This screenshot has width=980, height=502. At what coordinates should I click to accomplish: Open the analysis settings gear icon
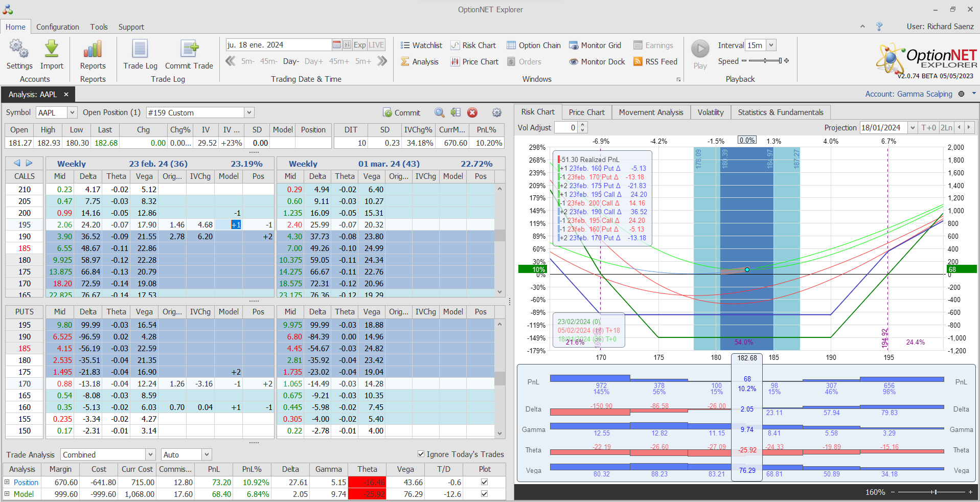click(496, 112)
